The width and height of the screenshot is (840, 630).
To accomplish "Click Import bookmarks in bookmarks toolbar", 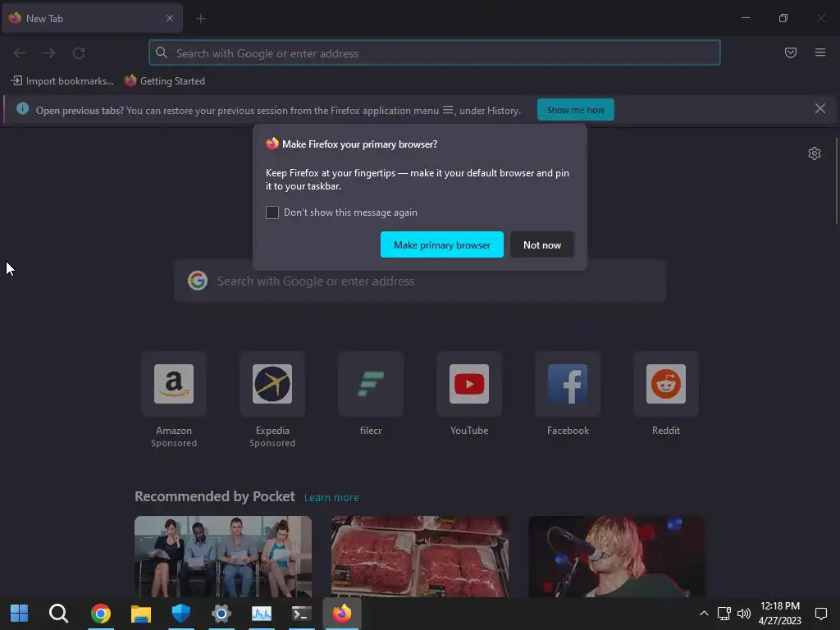I will click(62, 81).
